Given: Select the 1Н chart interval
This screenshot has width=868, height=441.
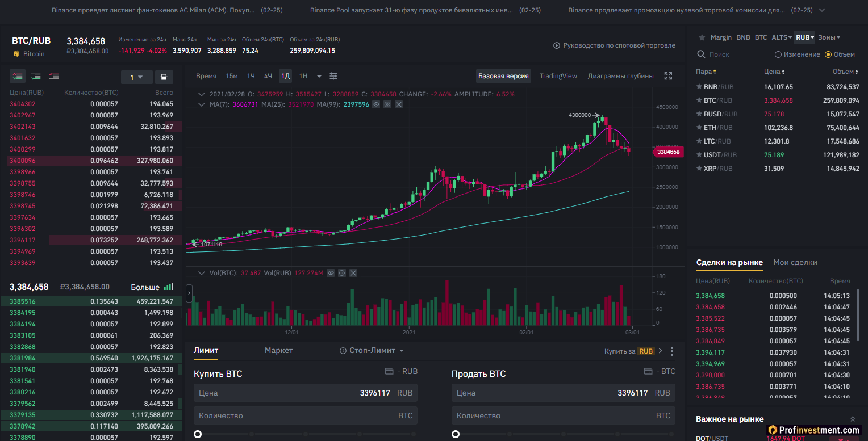Looking at the screenshot, I should [303, 76].
